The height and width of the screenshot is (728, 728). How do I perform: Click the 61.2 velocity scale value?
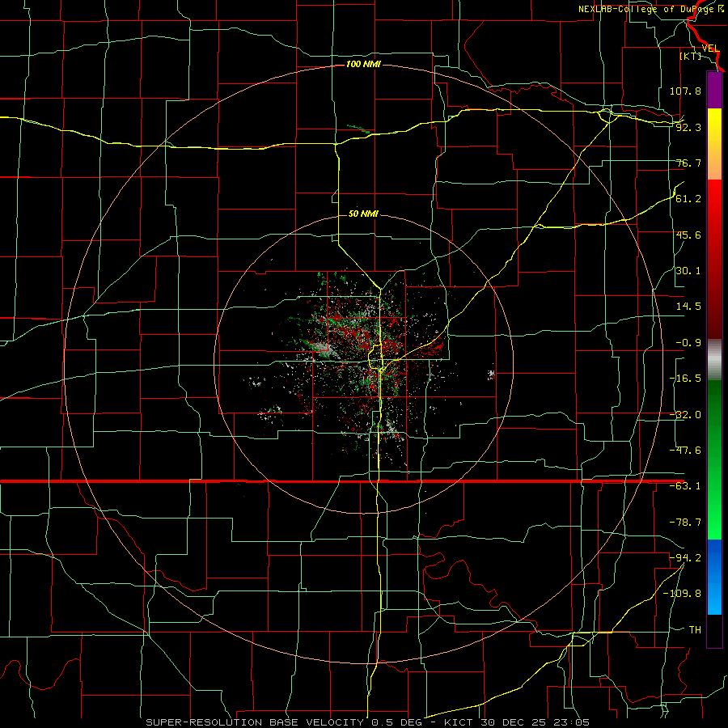[x=688, y=199]
